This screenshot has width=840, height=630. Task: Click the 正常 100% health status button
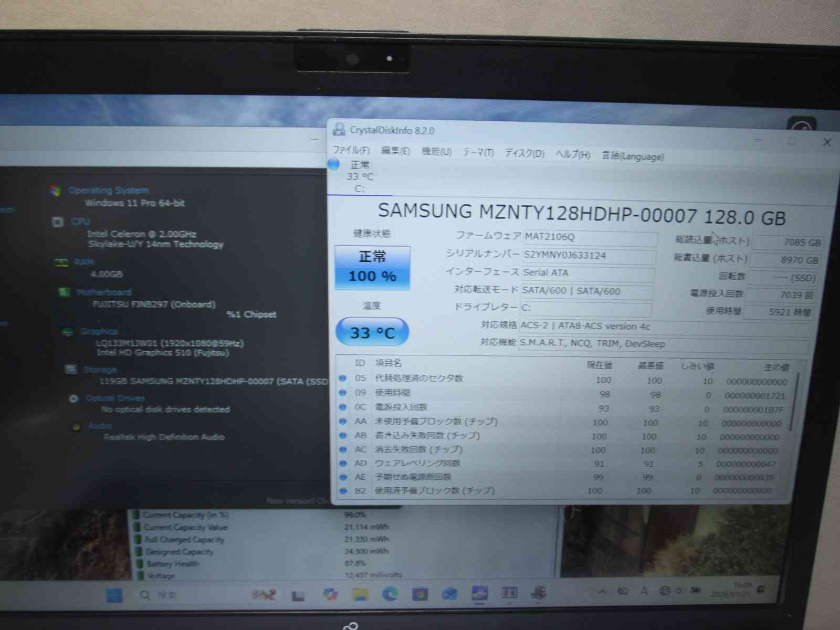click(372, 267)
